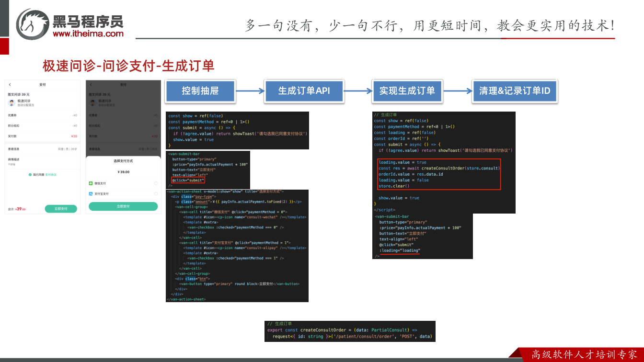Expand the 患者信息 row
Image resolution: width=644 pixels, height=362 pixels.
43,149
